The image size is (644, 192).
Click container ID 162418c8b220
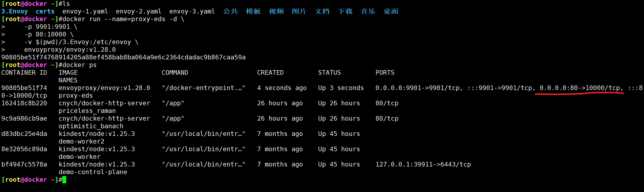click(x=24, y=103)
